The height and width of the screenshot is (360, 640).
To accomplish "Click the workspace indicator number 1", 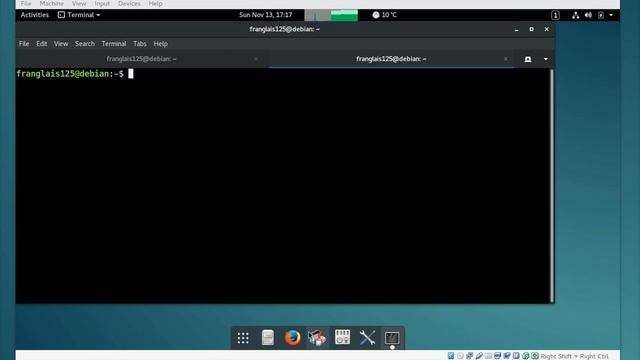I will pyautogui.click(x=555, y=15).
